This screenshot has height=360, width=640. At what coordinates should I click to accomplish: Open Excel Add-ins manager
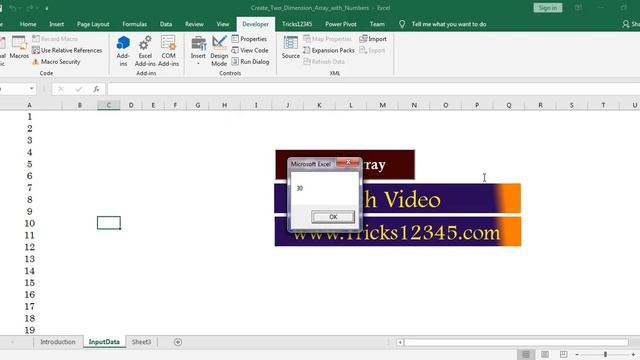tap(145, 51)
